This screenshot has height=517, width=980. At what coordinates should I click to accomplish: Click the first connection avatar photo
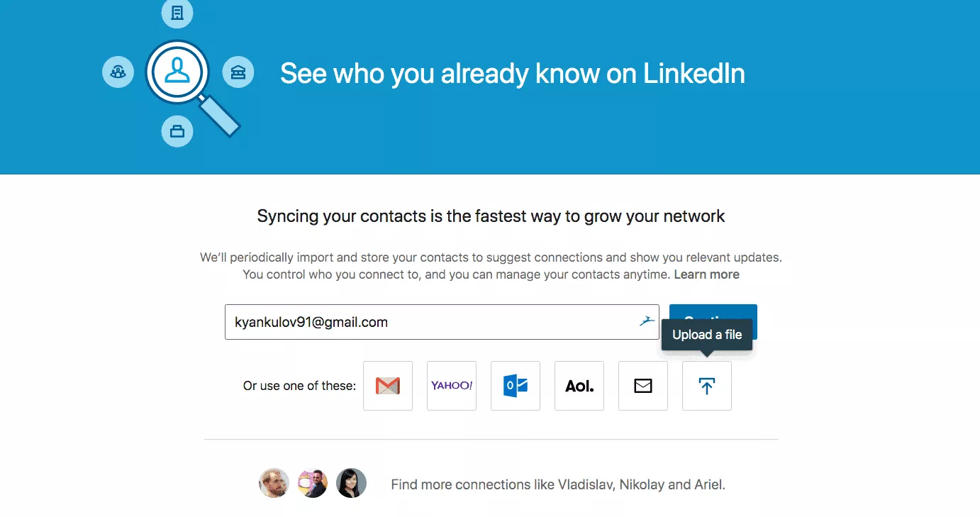(274, 483)
